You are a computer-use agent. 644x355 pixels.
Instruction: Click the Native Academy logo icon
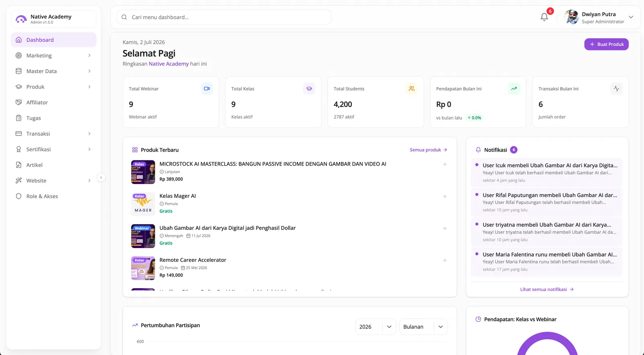[x=21, y=19]
